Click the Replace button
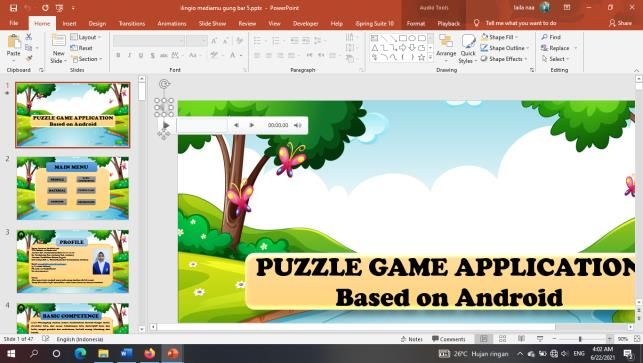Screen dimensions: 643x363 tap(555, 48)
